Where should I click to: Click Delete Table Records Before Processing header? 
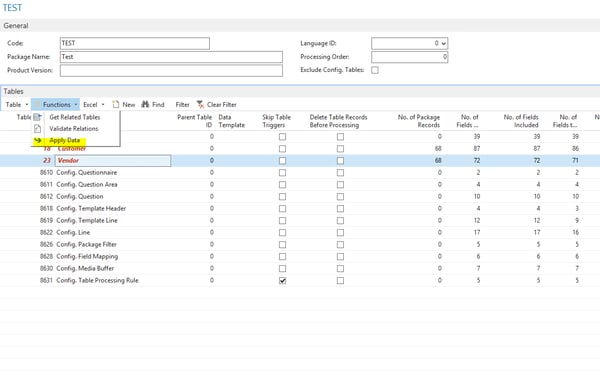pyautogui.click(x=338, y=121)
